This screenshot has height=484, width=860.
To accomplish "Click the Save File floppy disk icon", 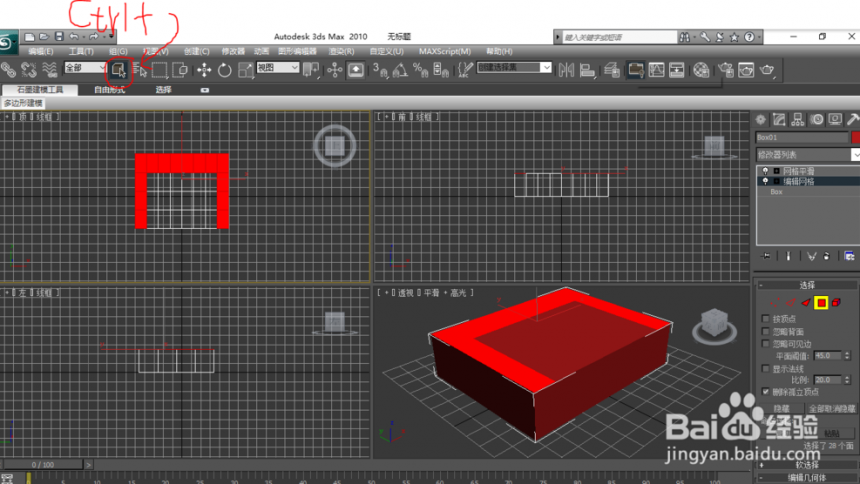I will click(x=59, y=37).
